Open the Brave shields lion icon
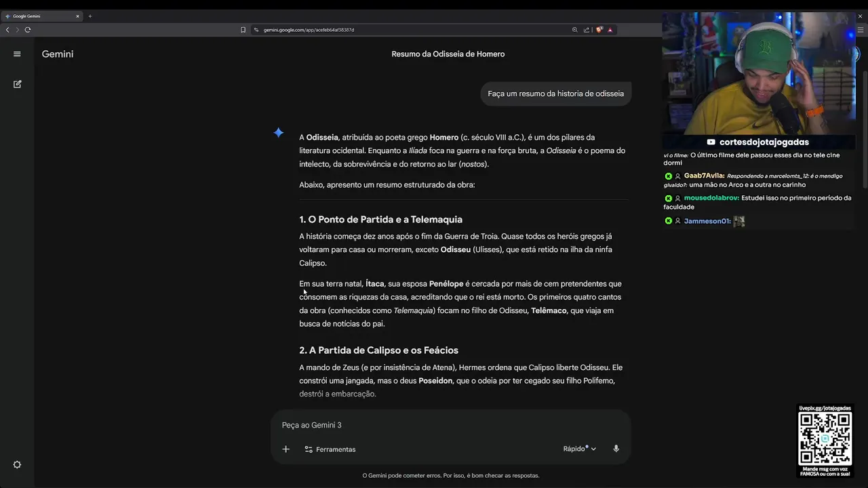 tap(599, 30)
